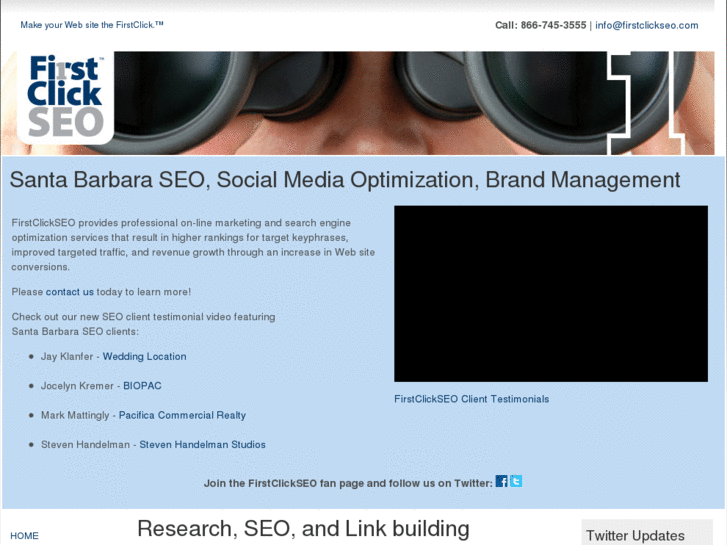Click the 'FirstClickSEO provides professional' paragraph

pos(193,245)
